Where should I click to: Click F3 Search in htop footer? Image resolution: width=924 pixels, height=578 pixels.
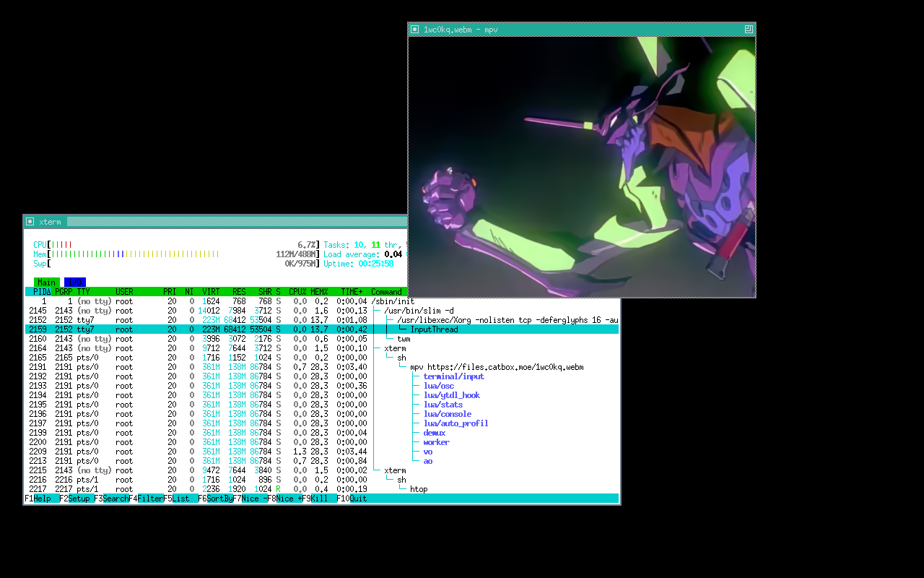coord(111,499)
